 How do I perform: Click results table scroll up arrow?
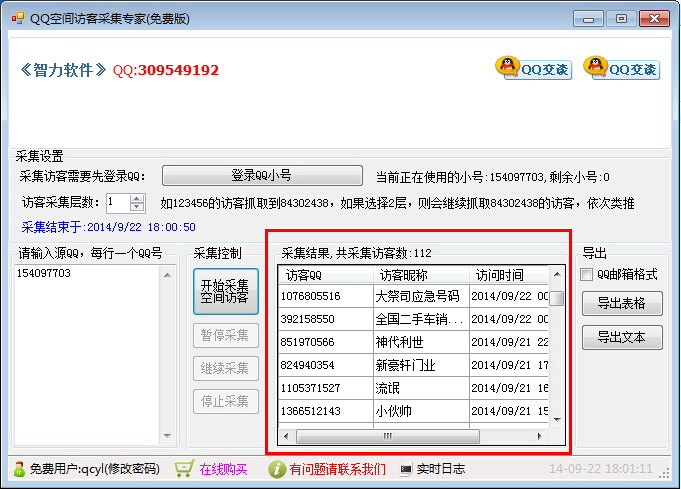pyautogui.click(x=557, y=274)
